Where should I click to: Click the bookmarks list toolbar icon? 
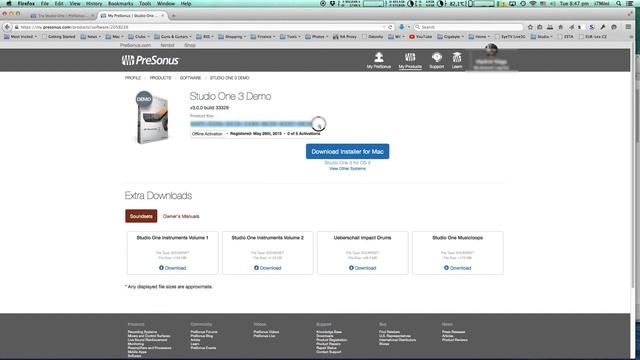pos(540,27)
